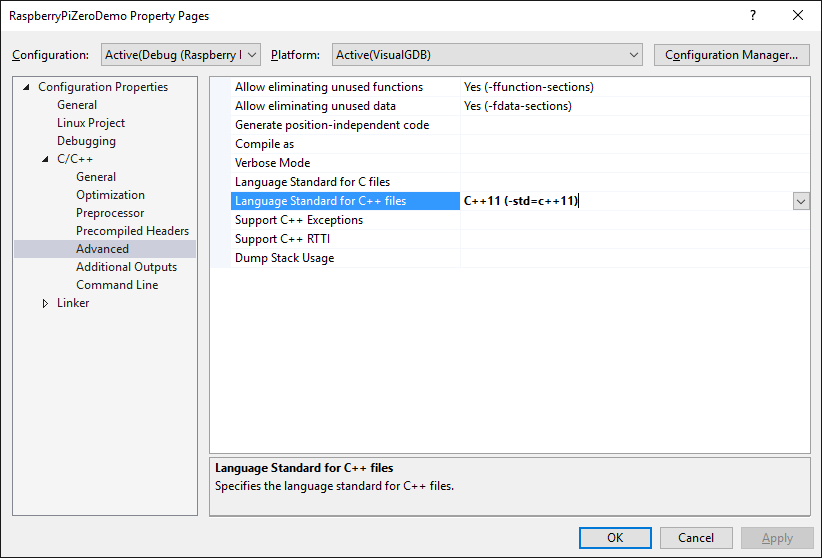Open the Platform dropdown

tap(487, 55)
